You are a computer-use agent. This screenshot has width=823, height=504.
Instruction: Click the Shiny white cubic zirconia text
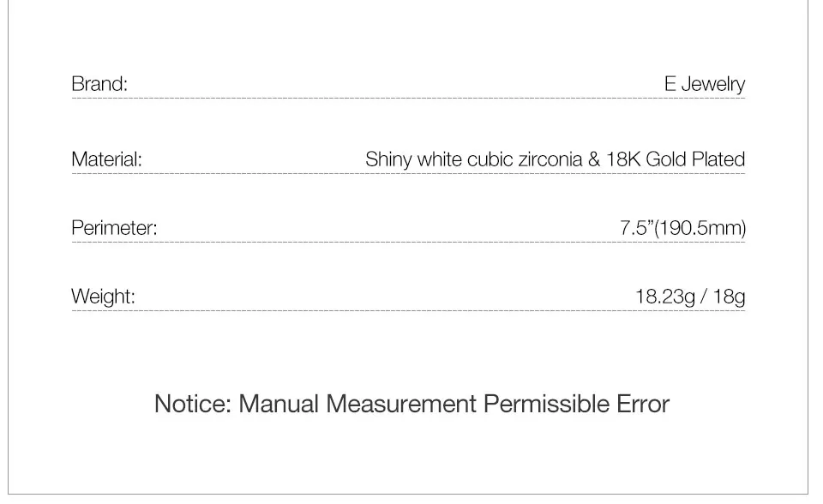(x=473, y=159)
